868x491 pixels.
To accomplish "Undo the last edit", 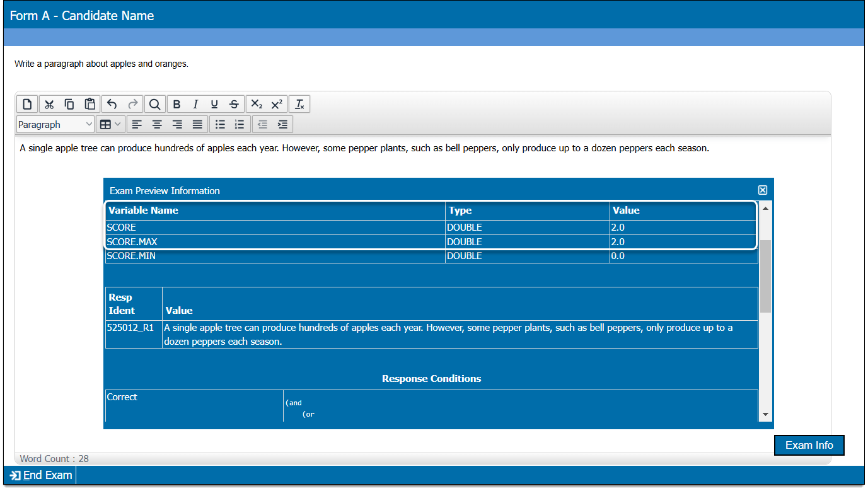I will coord(112,104).
